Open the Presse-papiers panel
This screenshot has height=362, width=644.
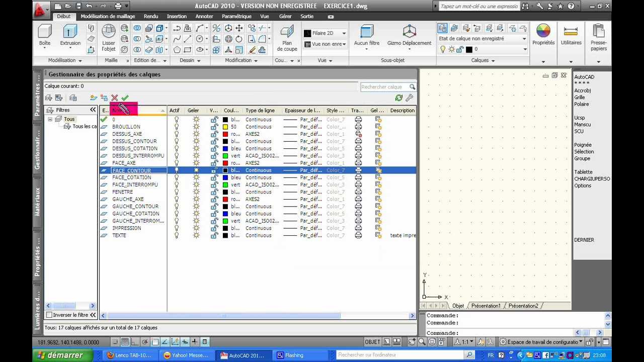599,38
